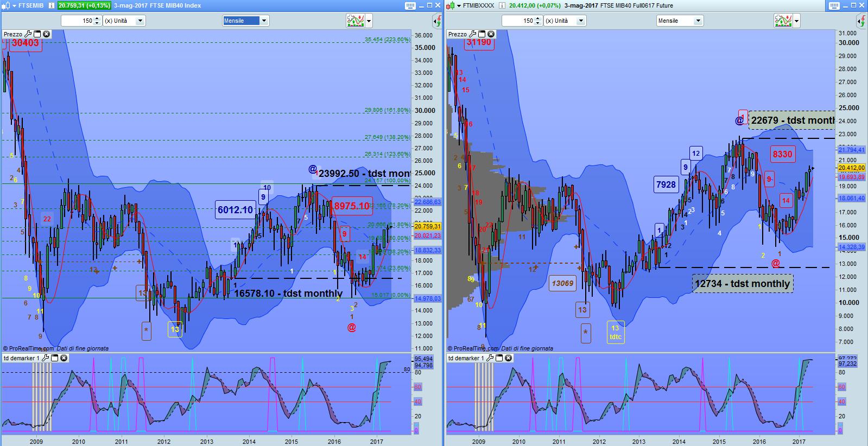Open (x) Unità dropdown in FTMIBXXXX window
The width and height of the screenshot is (868, 446).
point(565,21)
